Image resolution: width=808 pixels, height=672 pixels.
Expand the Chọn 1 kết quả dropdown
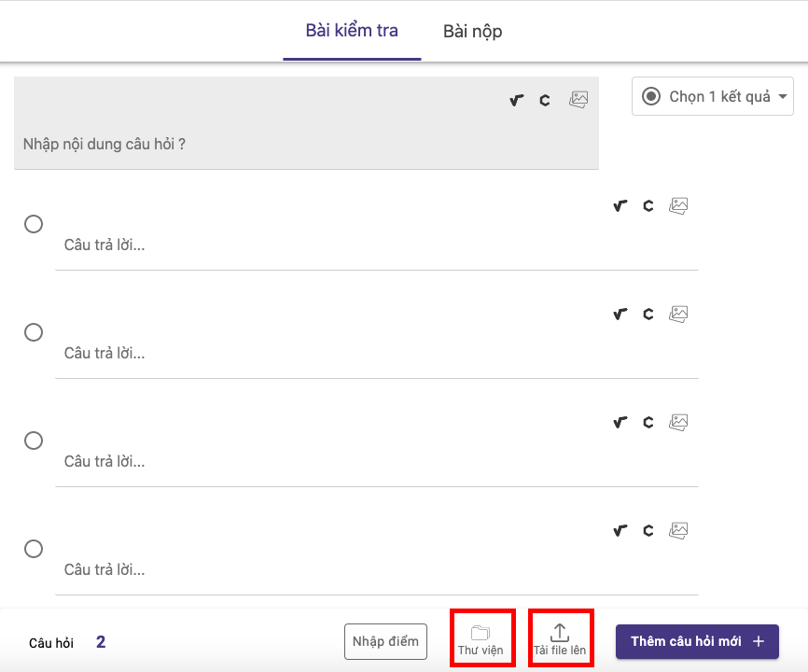[713, 96]
